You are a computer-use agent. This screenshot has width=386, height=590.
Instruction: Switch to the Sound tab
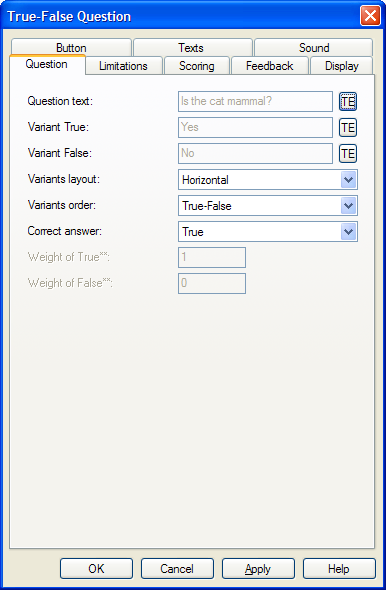[x=314, y=47]
